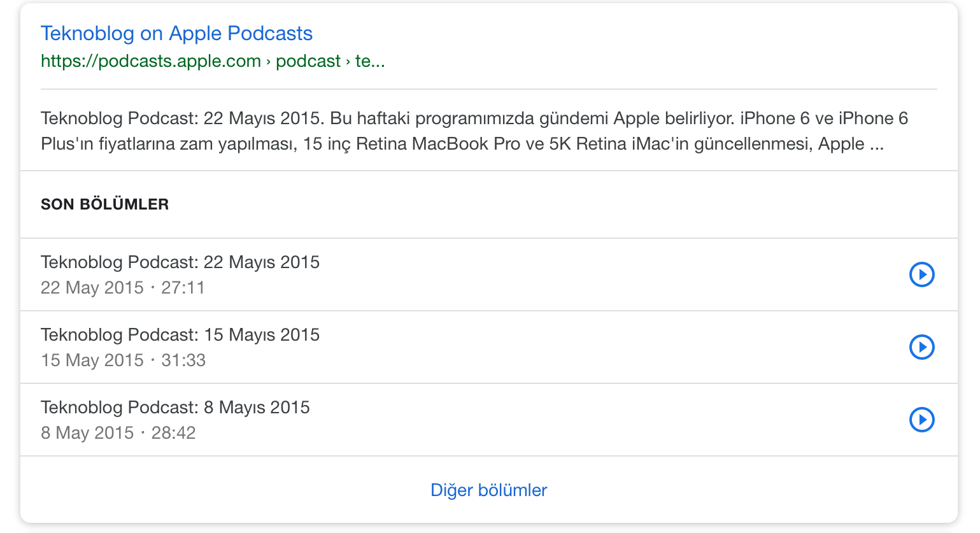Click the 22 May 2015 · 27:11 duration text
This screenshot has height=533, width=980.
123,288
